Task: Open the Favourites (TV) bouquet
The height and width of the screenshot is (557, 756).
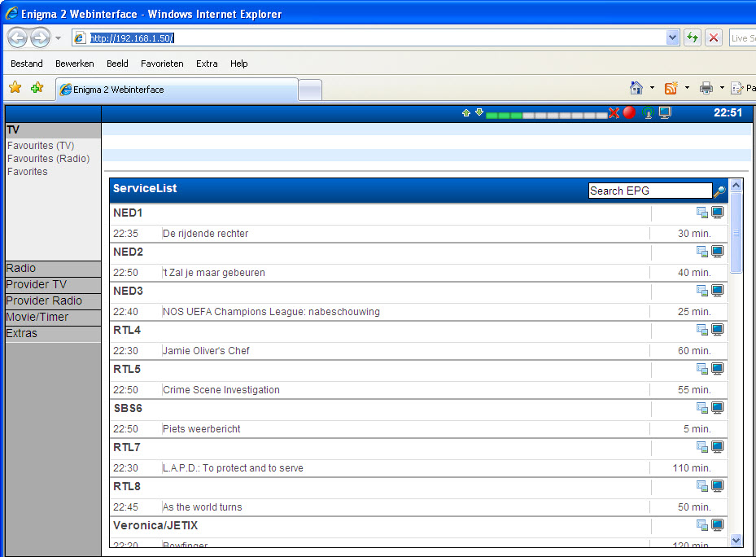Action: (x=41, y=145)
